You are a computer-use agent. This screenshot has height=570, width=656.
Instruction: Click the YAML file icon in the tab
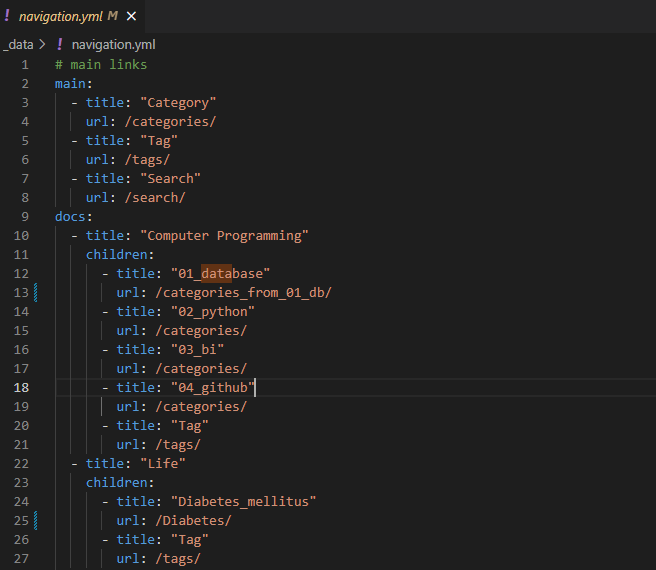pyautogui.click(x=7, y=15)
